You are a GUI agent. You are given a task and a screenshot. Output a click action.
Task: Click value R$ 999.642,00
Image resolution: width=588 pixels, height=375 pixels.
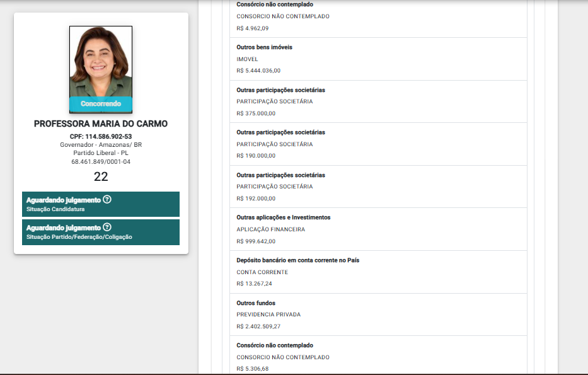pos(256,241)
